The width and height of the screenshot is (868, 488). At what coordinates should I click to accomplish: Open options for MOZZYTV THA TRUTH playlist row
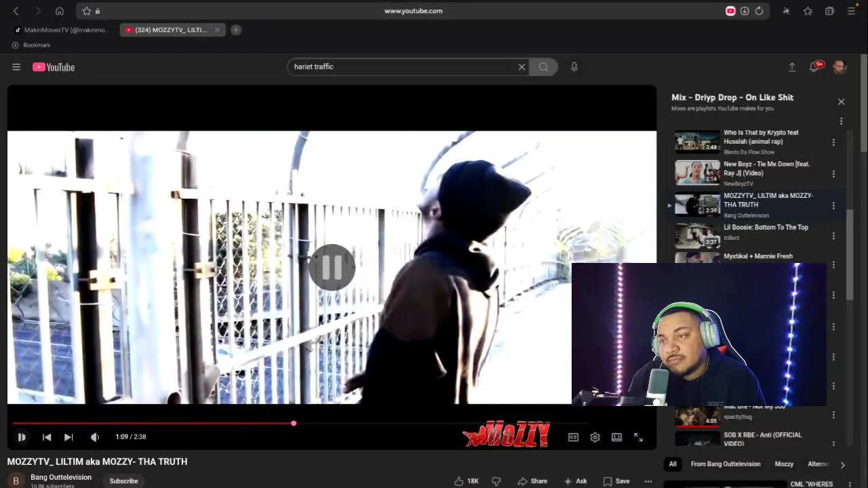(833, 205)
